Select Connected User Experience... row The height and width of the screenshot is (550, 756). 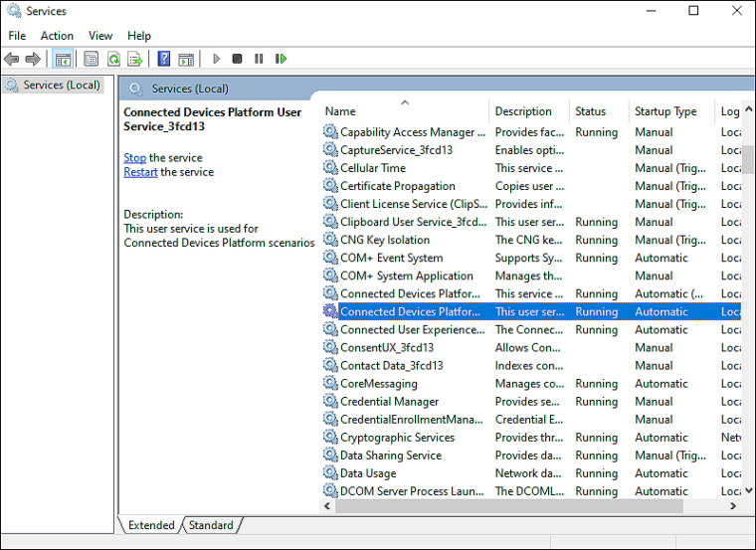coord(530,330)
